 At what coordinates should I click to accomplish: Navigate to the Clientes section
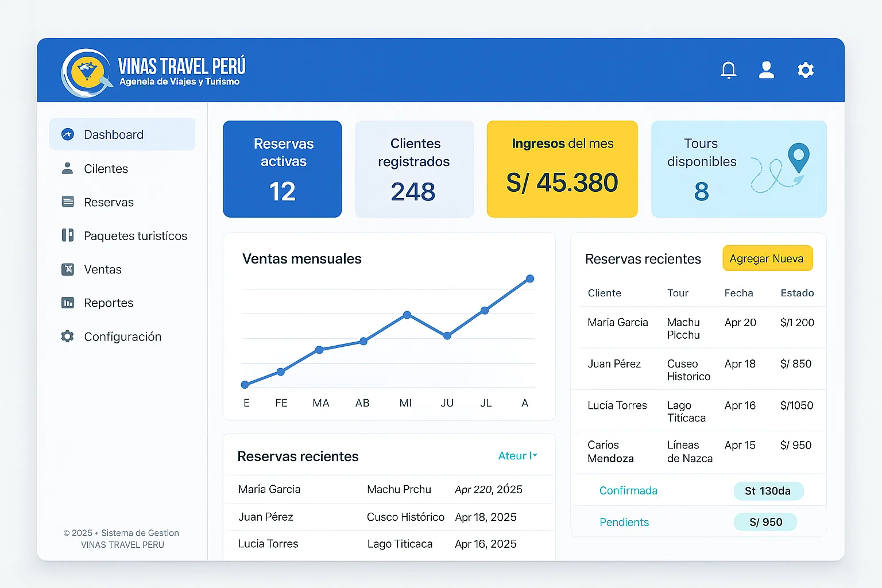pos(106,168)
